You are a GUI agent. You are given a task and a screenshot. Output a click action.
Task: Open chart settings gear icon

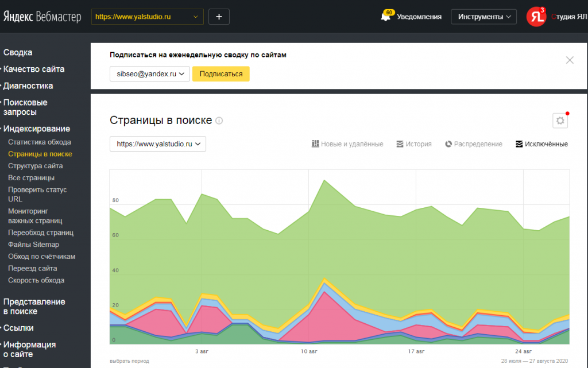(560, 121)
